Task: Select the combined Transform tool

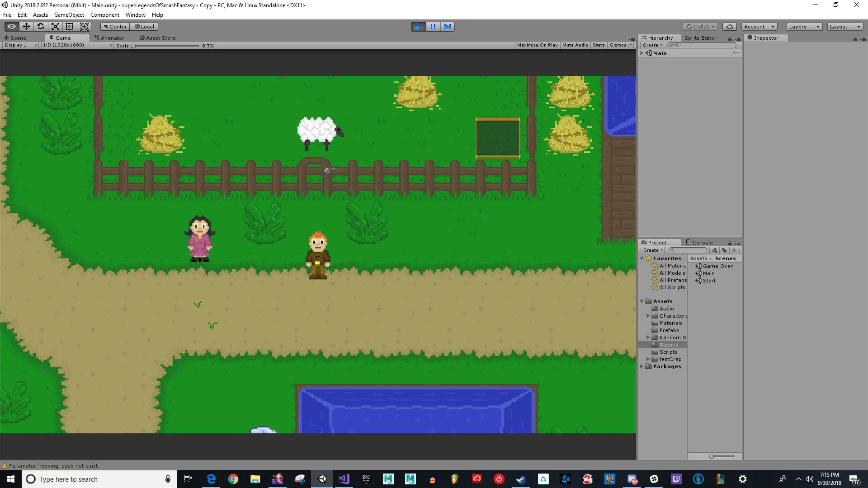Action: click(x=84, y=27)
